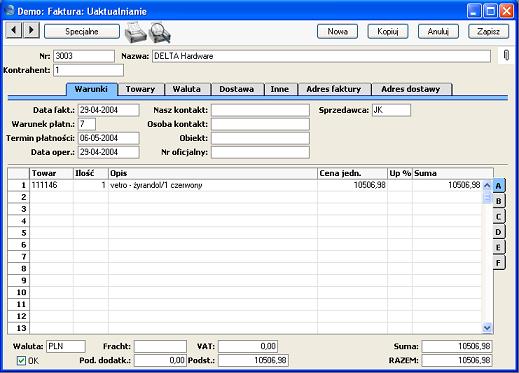Click the Nasz kontakt field
The image size is (519, 373).
[260, 110]
